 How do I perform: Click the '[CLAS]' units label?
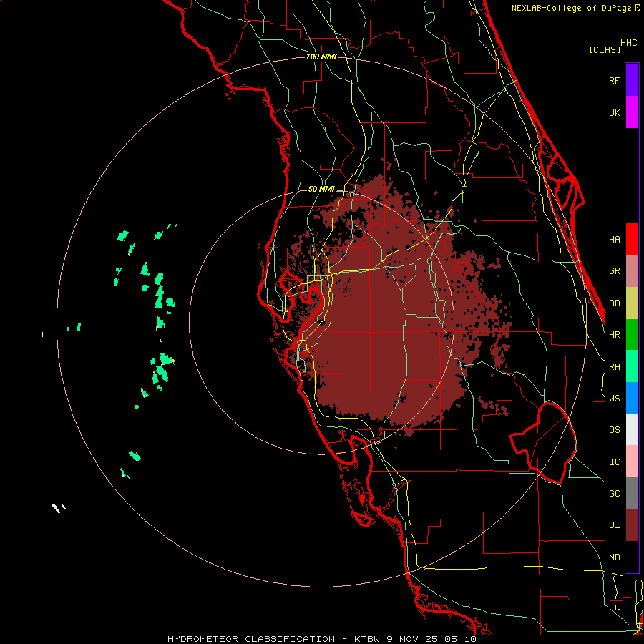605,49
